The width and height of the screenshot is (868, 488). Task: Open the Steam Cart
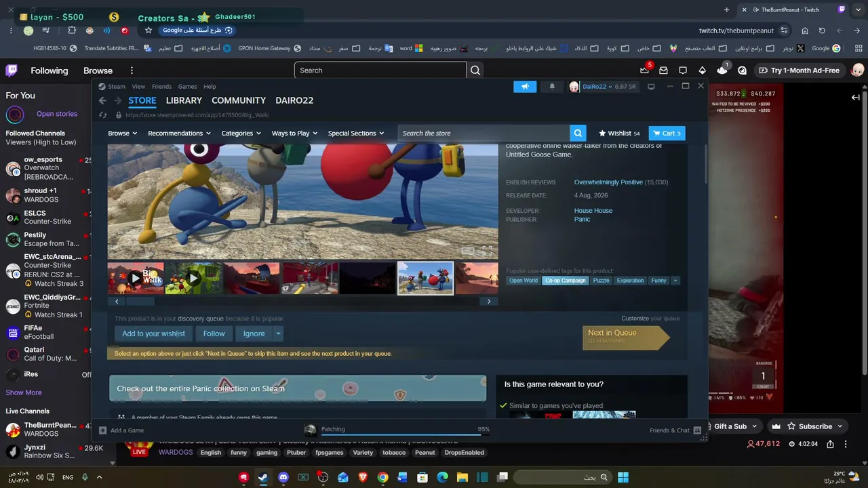(x=667, y=134)
